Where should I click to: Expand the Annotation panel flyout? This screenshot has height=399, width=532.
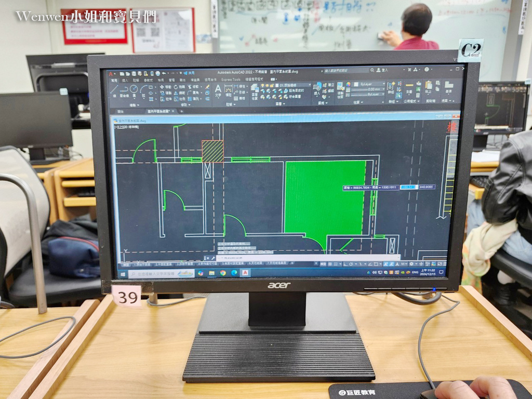click(x=231, y=104)
